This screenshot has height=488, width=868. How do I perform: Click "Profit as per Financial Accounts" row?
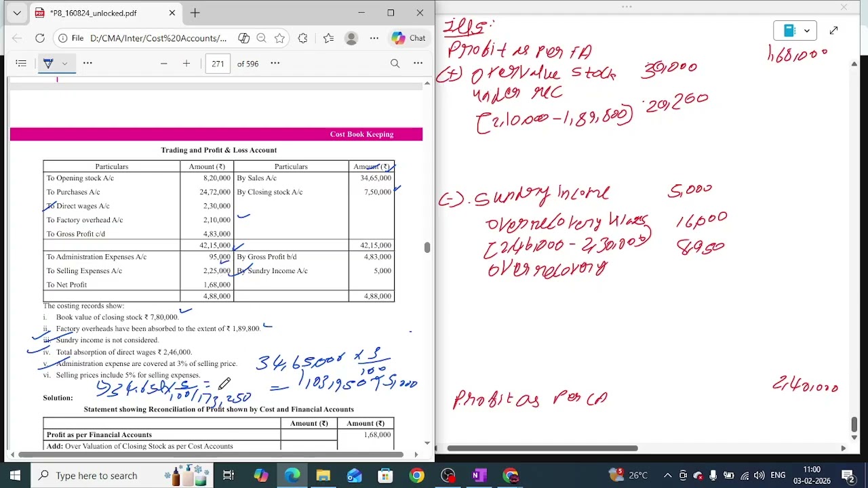pos(99,434)
